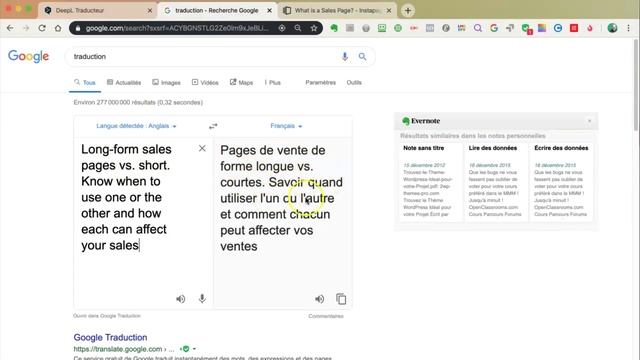Click the location target icon in the address bar
The height and width of the screenshot is (360, 640).
pyautogui.click(x=282, y=28)
